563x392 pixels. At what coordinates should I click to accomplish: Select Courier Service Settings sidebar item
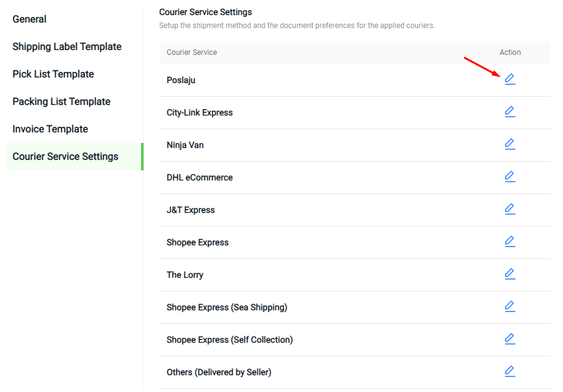(75, 157)
